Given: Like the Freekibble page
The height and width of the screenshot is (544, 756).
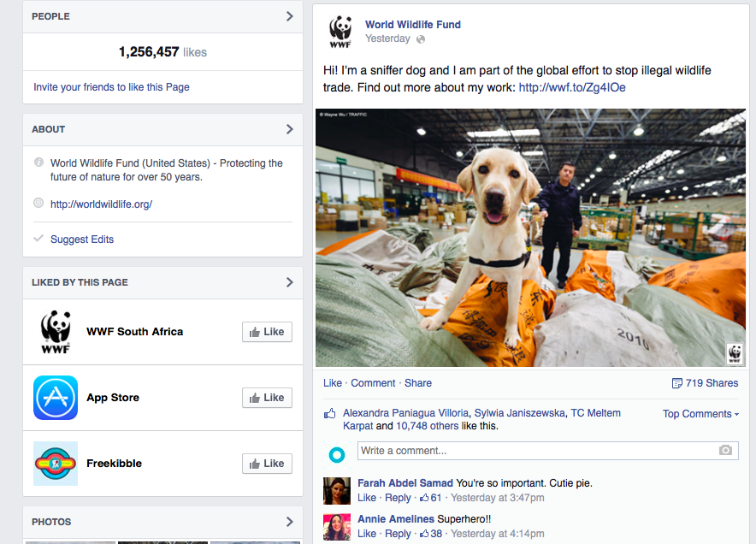Looking at the screenshot, I should (267, 464).
